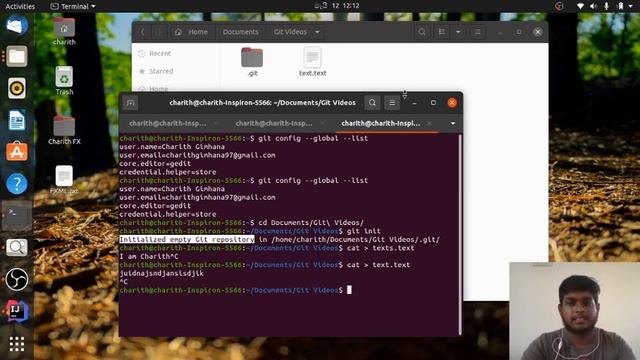Select the .git folder in Files
Viewport: 640px width, 360px height.
coord(252,62)
